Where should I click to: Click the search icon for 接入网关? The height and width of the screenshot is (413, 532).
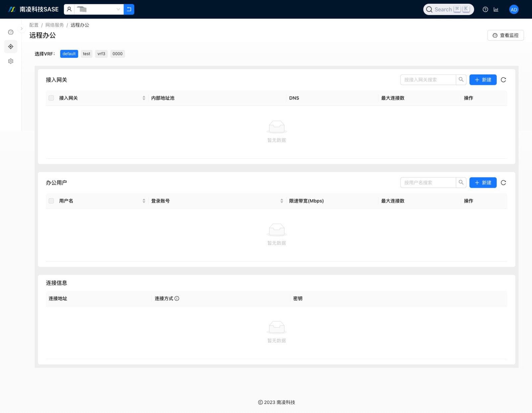coord(461,80)
